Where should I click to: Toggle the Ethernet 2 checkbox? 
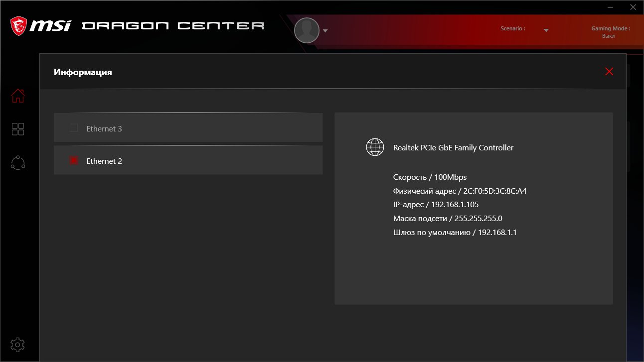coord(74,160)
